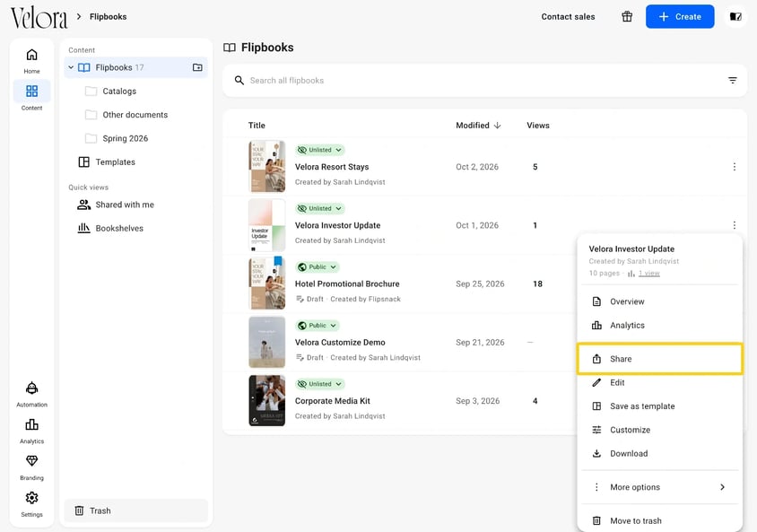
Task: Click the Contact sales link
Action: coord(568,16)
